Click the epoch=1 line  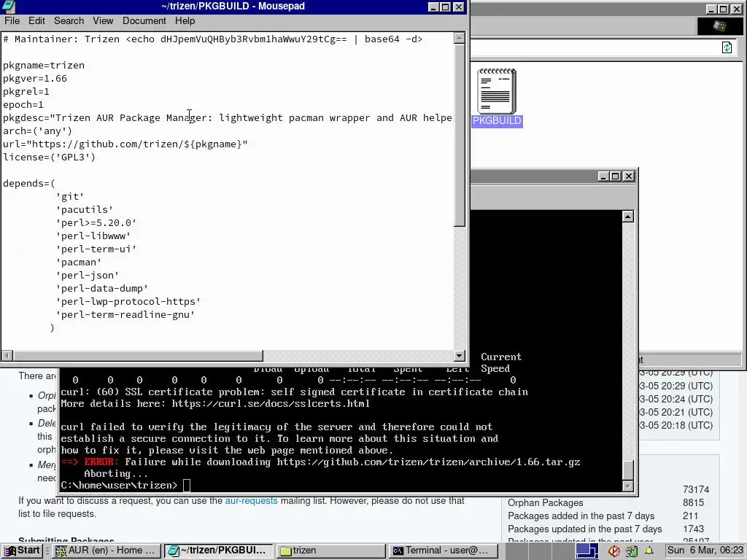23,105
